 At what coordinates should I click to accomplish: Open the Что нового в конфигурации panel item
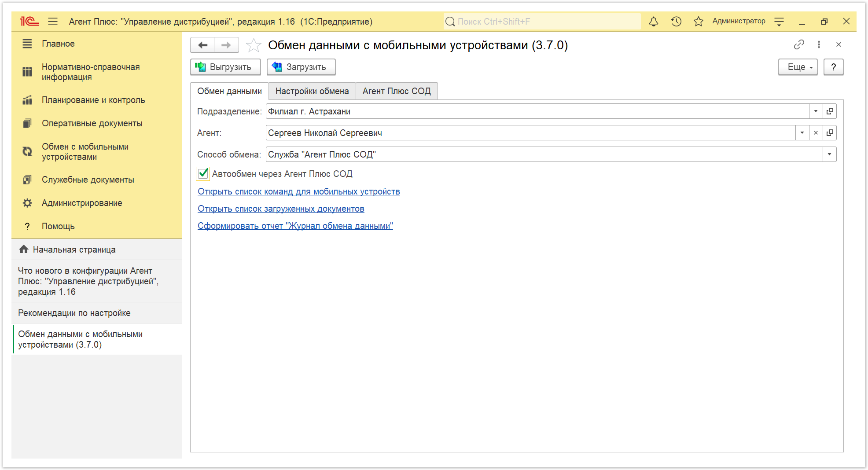[97, 281]
